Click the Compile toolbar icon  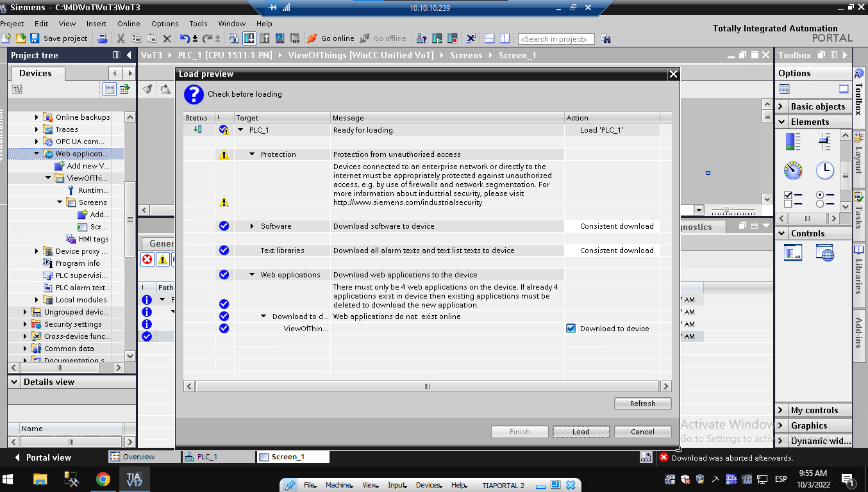pyautogui.click(x=234, y=38)
